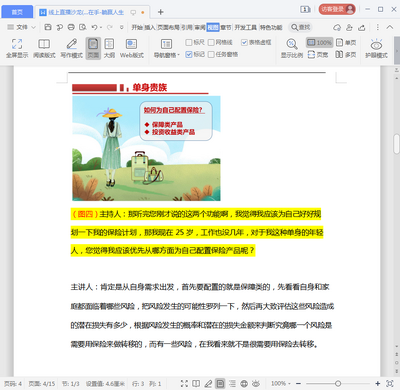Fit to Page Width (页宽)
This screenshot has height=390, width=400.
318,54
